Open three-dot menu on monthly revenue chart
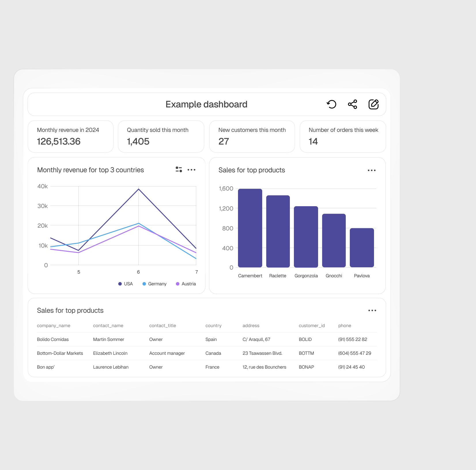476x470 pixels. (191, 170)
